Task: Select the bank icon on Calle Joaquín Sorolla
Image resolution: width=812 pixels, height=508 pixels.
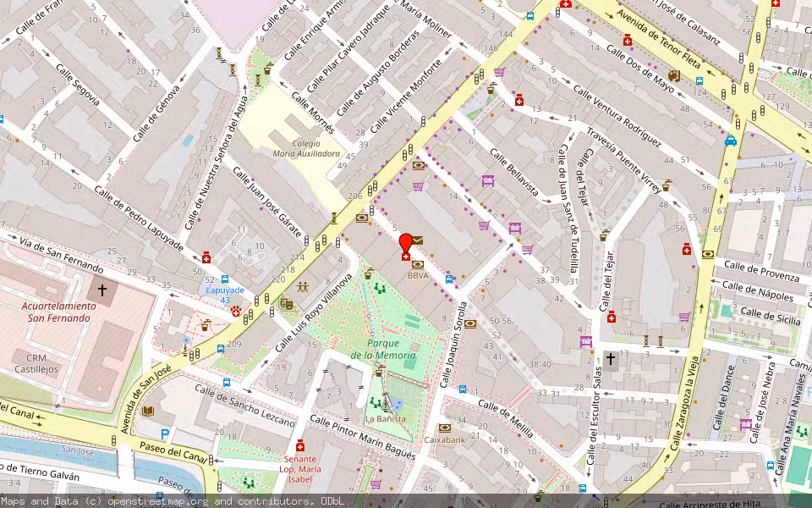Action: pyautogui.click(x=470, y=324)
